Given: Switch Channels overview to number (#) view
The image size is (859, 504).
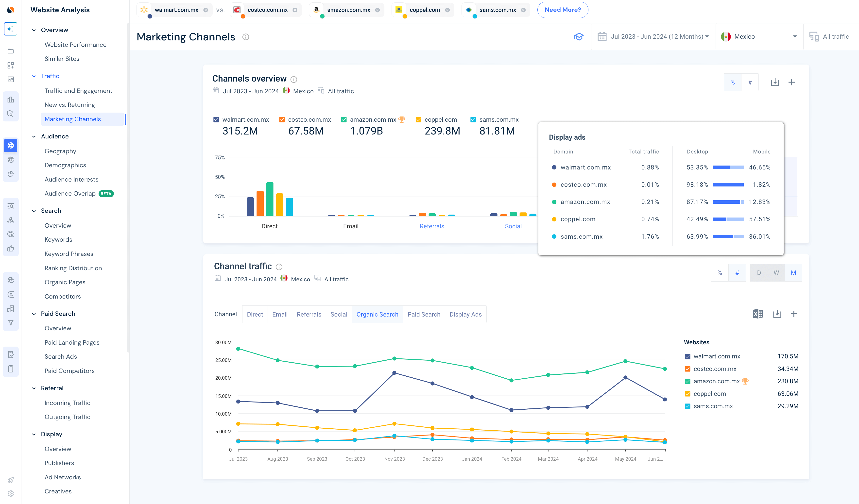Looking at the screenshot, I should click(750, 82).
